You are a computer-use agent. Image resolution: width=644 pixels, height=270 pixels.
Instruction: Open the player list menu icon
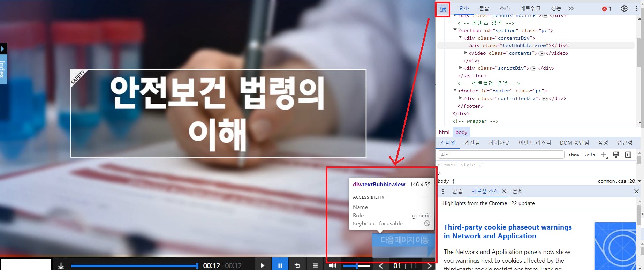(x=315, y=265)
